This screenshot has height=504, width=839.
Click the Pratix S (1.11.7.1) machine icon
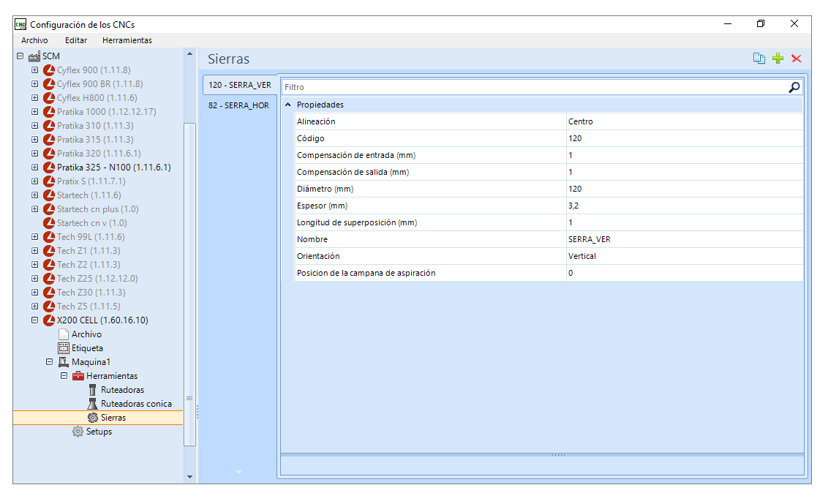(49, 181)
